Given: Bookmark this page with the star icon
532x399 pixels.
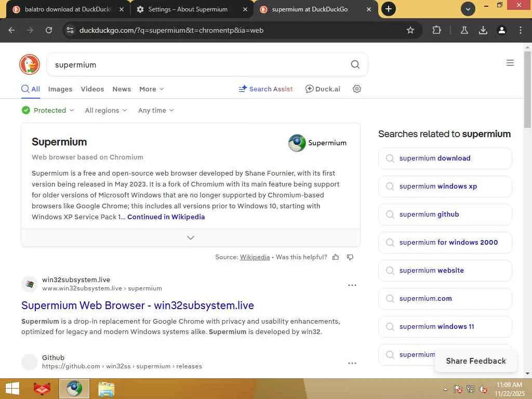Looking at the screenshot, I should [410, 30].
